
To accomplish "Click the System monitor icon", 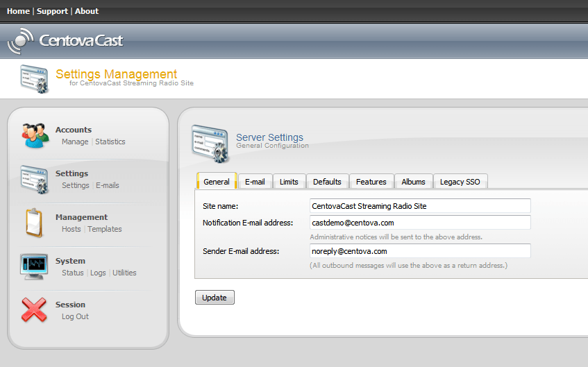I will (x=34, y=266).
